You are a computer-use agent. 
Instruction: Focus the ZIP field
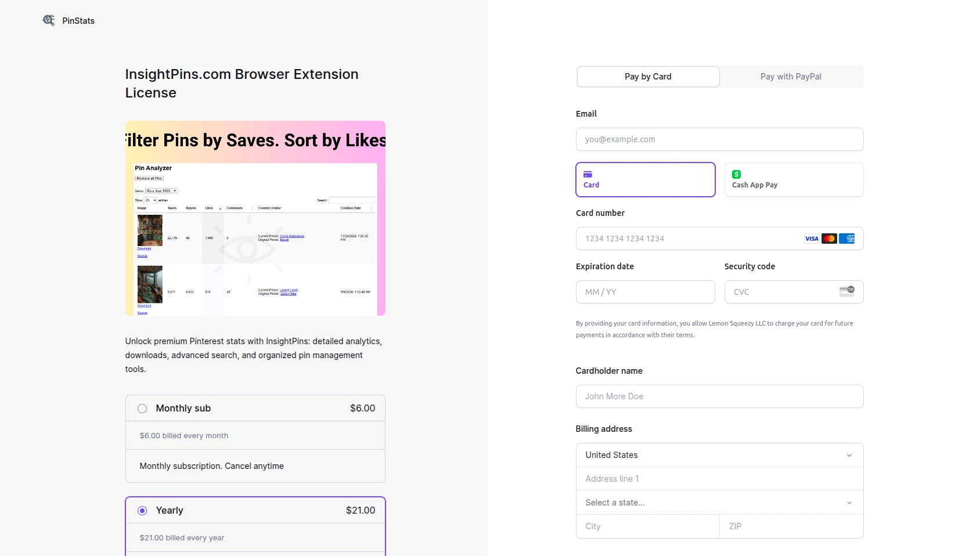point(791,526)
